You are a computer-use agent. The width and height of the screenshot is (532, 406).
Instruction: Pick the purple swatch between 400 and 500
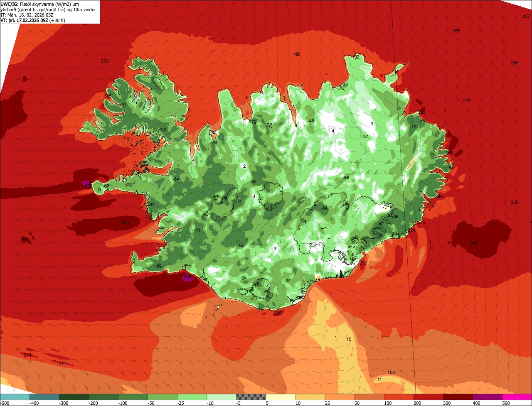point(487,397)
